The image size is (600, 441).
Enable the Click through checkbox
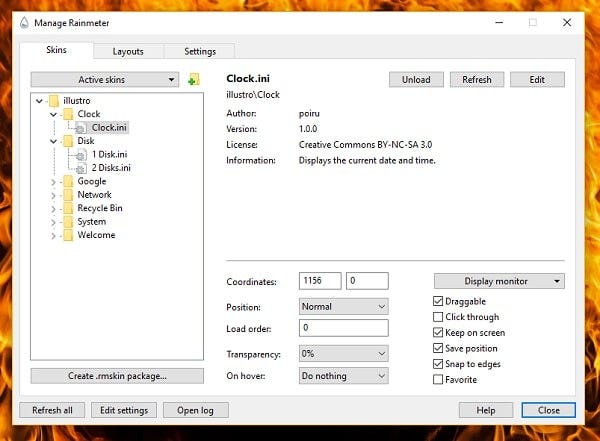[438, 317]
